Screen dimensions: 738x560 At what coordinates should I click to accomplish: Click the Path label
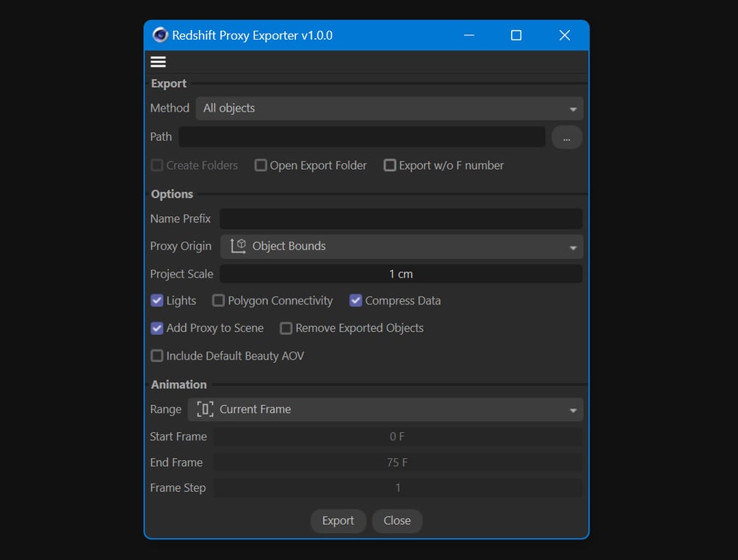click(x=161, y=137)
